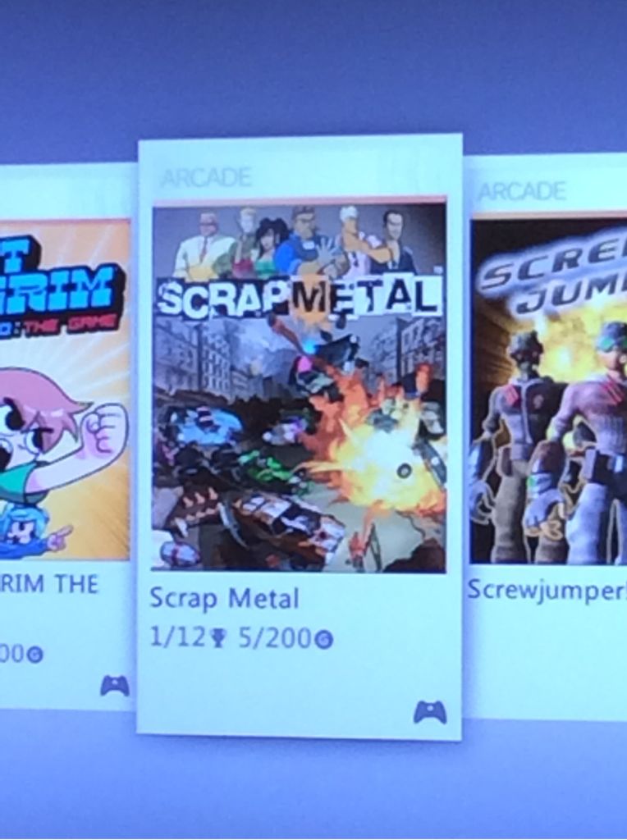627x840 pixels.
Task: Select the Screwjumper! title text
Action: (x=547, y=590)
